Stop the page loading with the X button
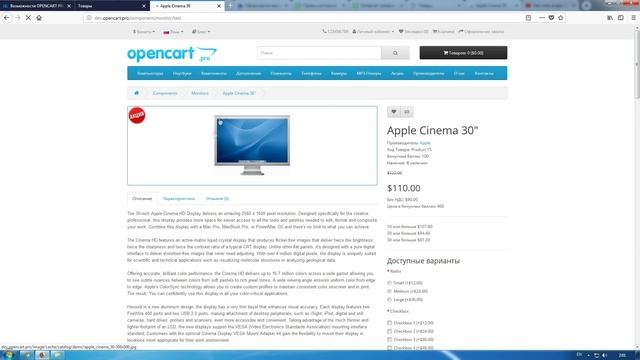The image size is (640, 360). point(28,18)
